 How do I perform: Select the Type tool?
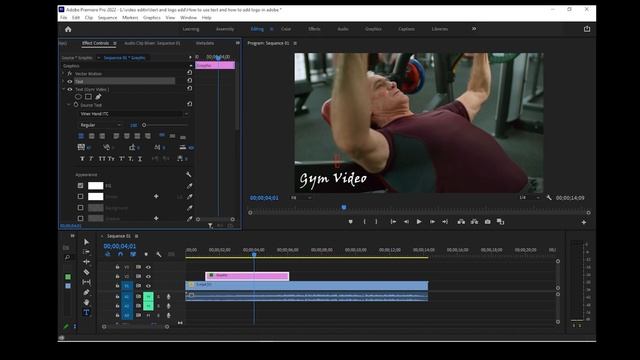point(86,312)
